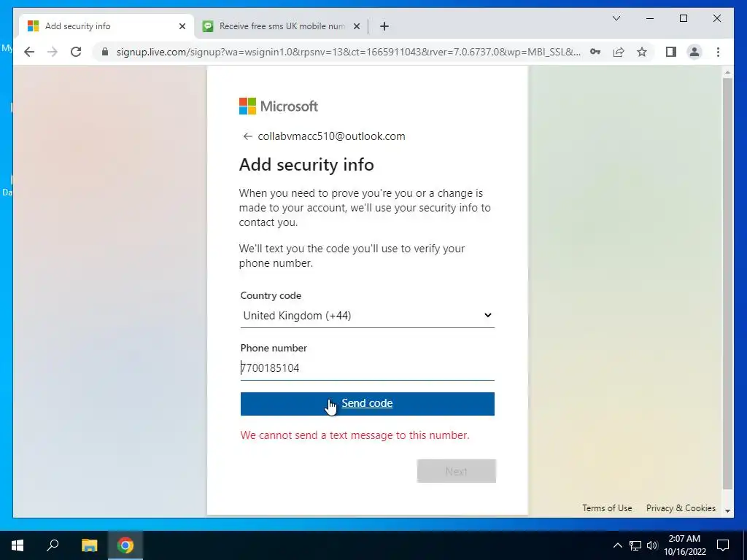
Task: Open a new tab with the plus icon
Action: tap(384, 26)
